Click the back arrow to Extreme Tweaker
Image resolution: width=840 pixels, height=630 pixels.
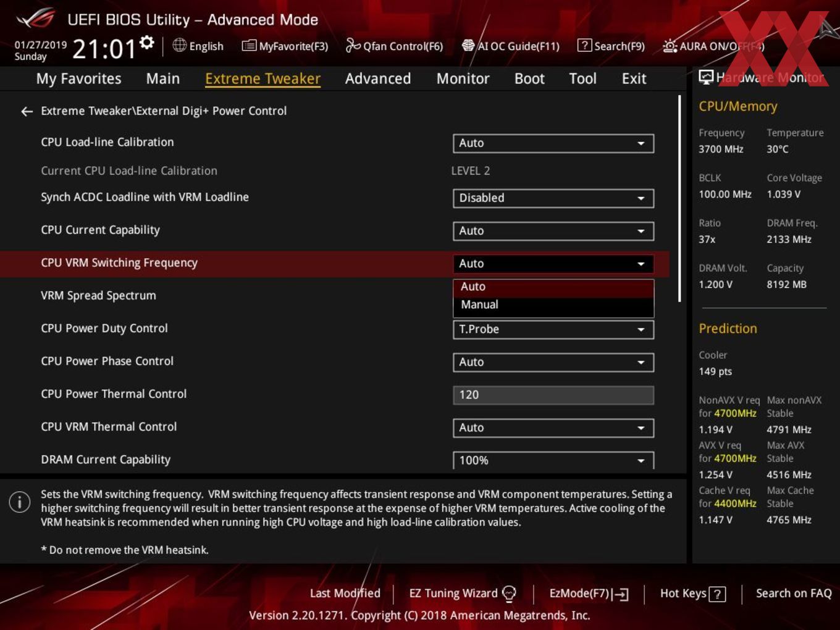coord(27,111)
